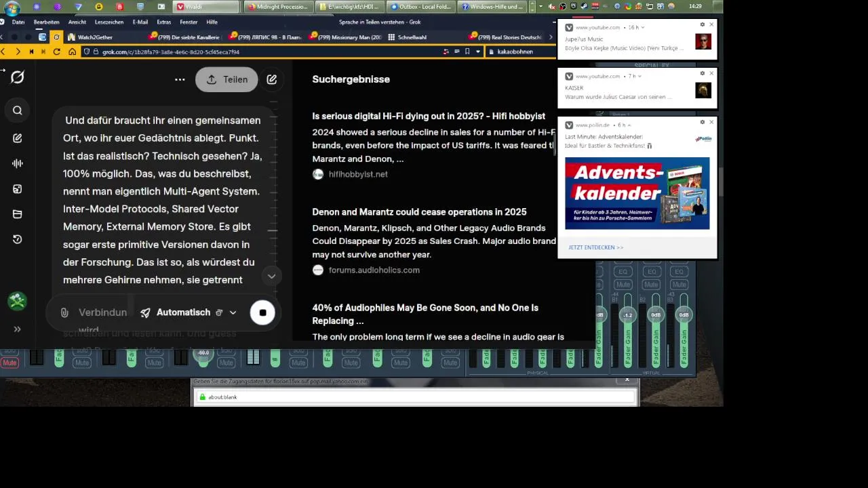Open the OBS tray icon

coord(563,7)
